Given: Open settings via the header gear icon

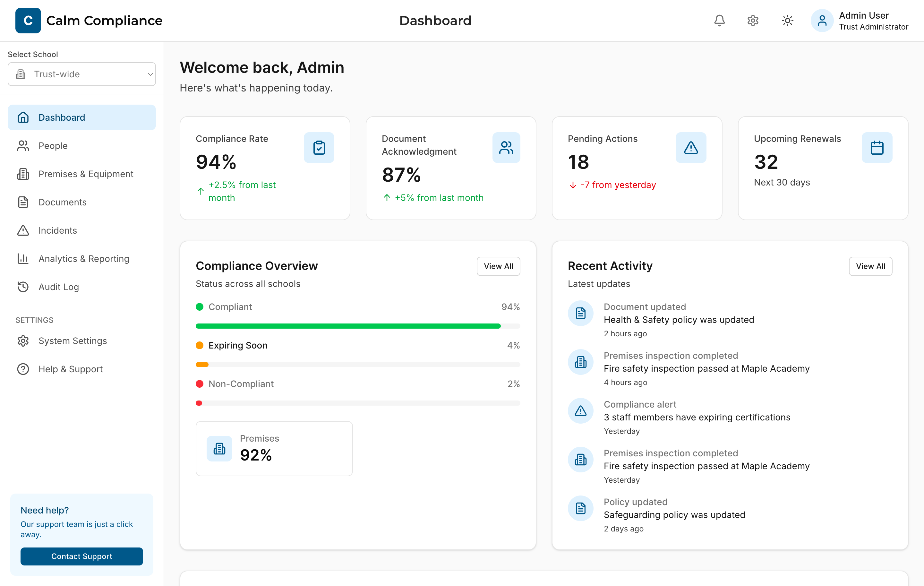Looking at the screenshot, I should point(753,20).
